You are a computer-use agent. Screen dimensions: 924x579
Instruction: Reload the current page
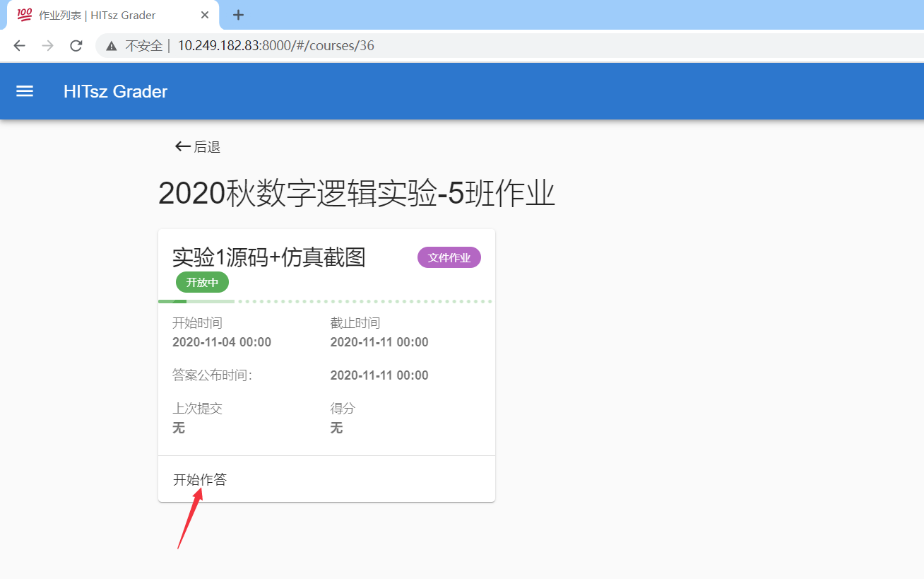pos(76,46)
